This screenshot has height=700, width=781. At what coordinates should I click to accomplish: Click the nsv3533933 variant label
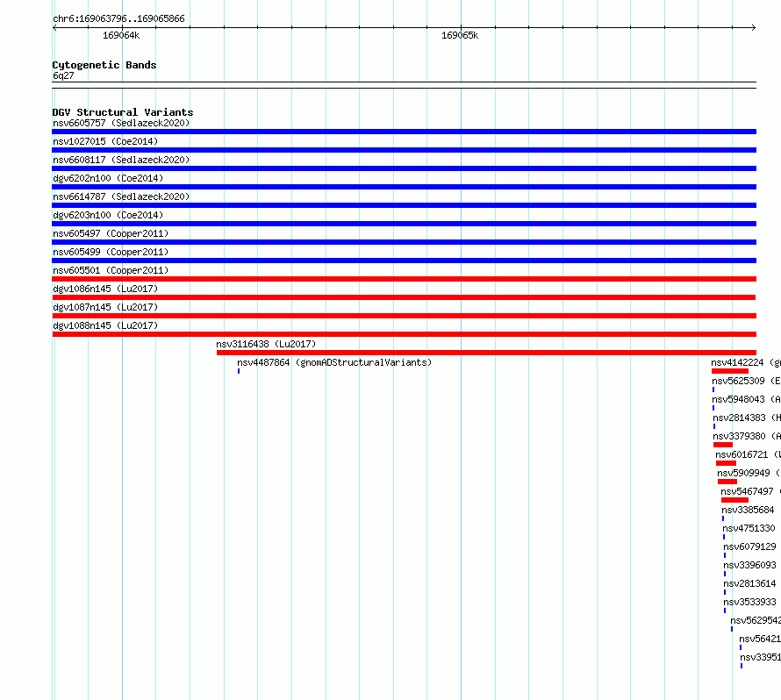click(750, 602)
